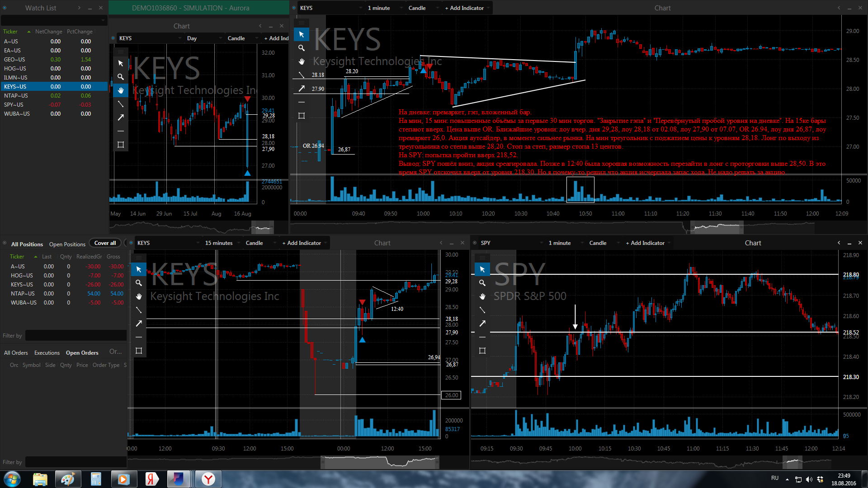Switch to the Open Positions tab
The width and height of the screenshot is (868, 488).
(67, 244)
